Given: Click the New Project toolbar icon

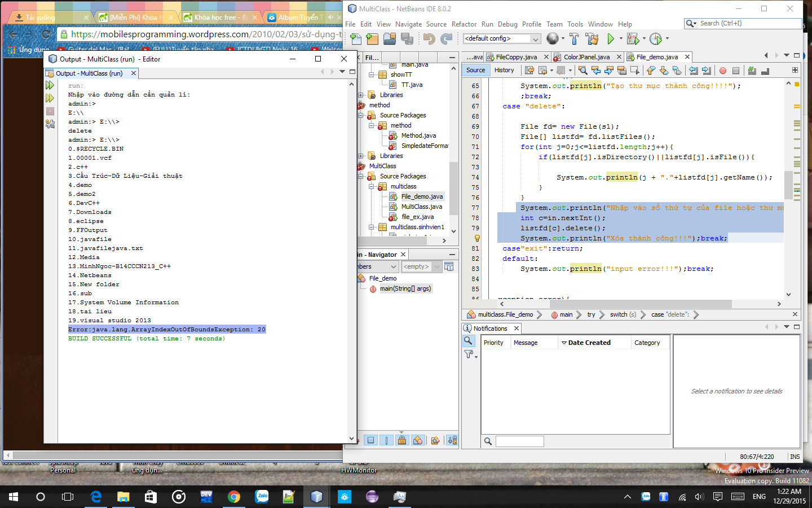Looking at the screenshot, I should (x=372, y=38).
